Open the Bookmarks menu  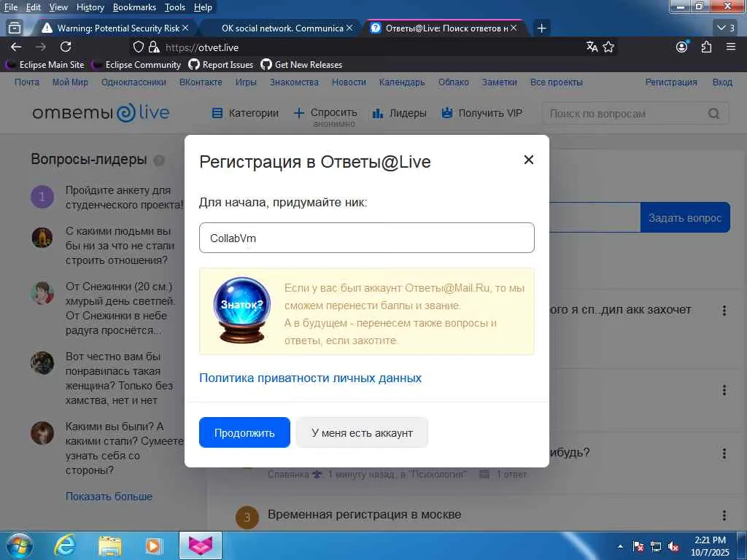point(134,7)
